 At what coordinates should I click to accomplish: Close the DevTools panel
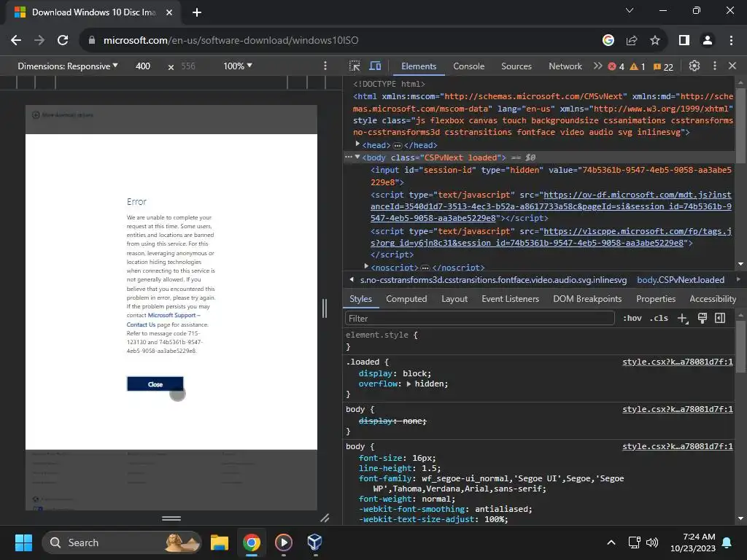tap(732, 66)
